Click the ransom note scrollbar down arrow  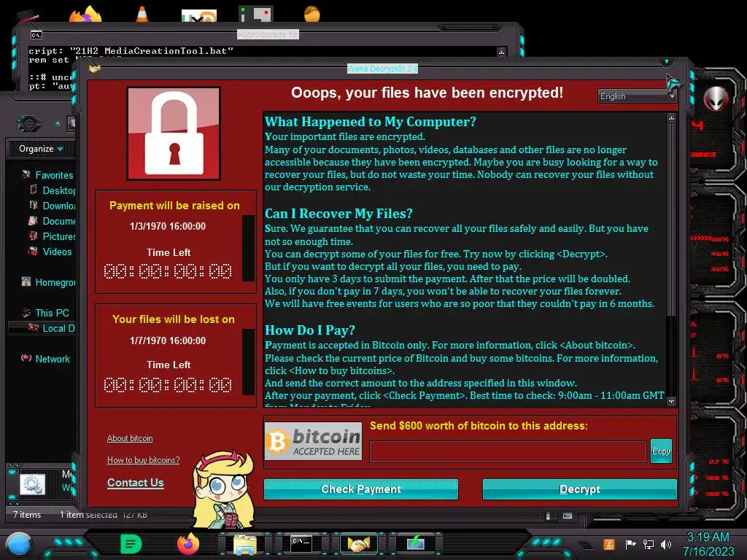pyautogui.click(x=671, y=402)
